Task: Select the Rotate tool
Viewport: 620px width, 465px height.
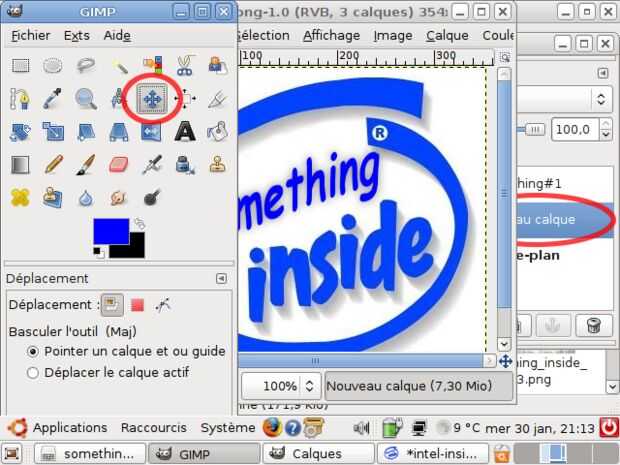Action: pyautogui.click(x=20, y=132)
